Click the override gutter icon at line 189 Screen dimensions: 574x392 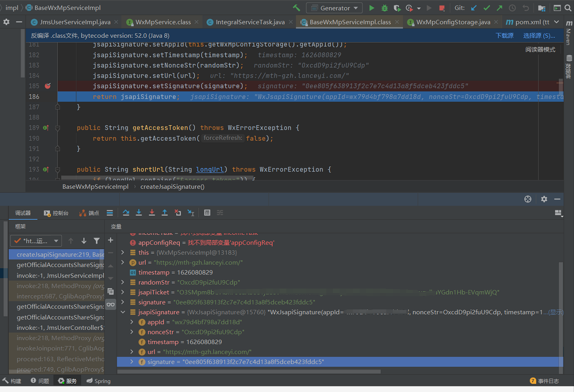pyautogui.click(x=45, y=128)
